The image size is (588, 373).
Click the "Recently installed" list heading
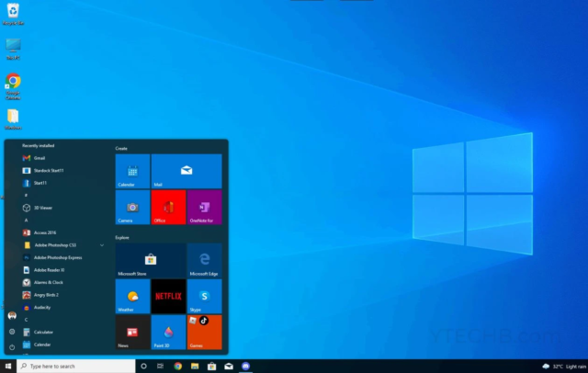click(x=38, y=146)
